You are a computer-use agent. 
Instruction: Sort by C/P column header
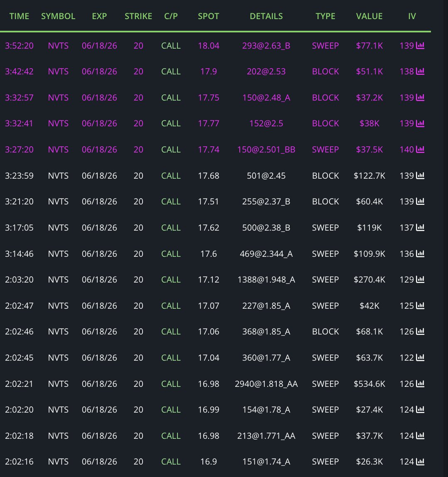(x=171, y=16)
